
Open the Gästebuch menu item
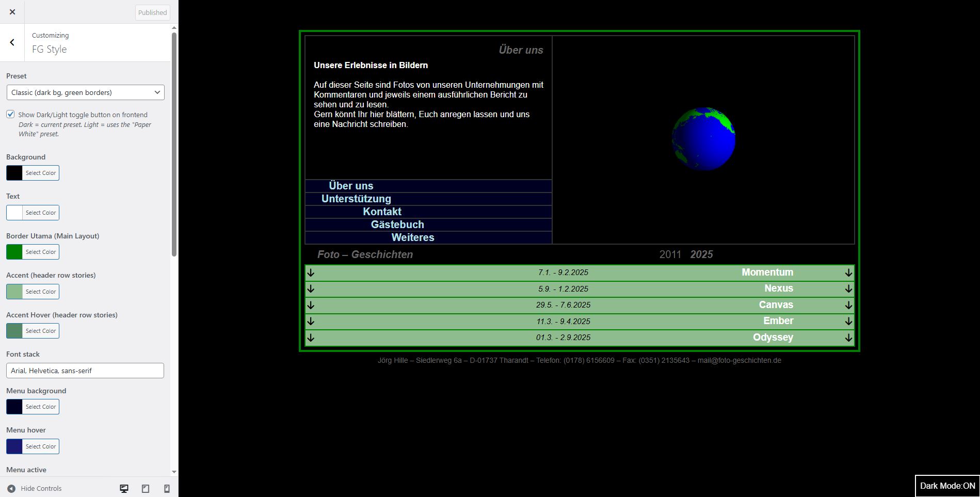click(x=397, y=225)
